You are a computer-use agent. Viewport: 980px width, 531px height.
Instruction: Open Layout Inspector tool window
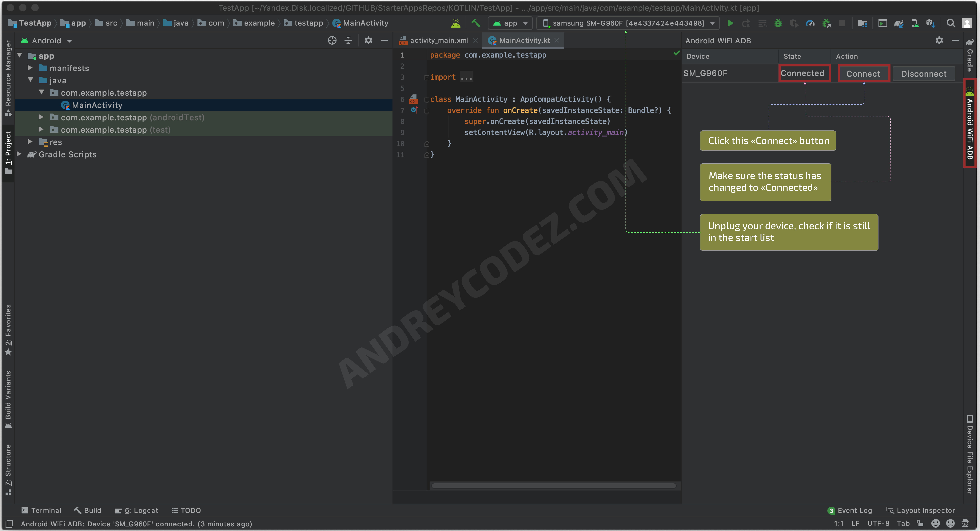coord(921,510)
